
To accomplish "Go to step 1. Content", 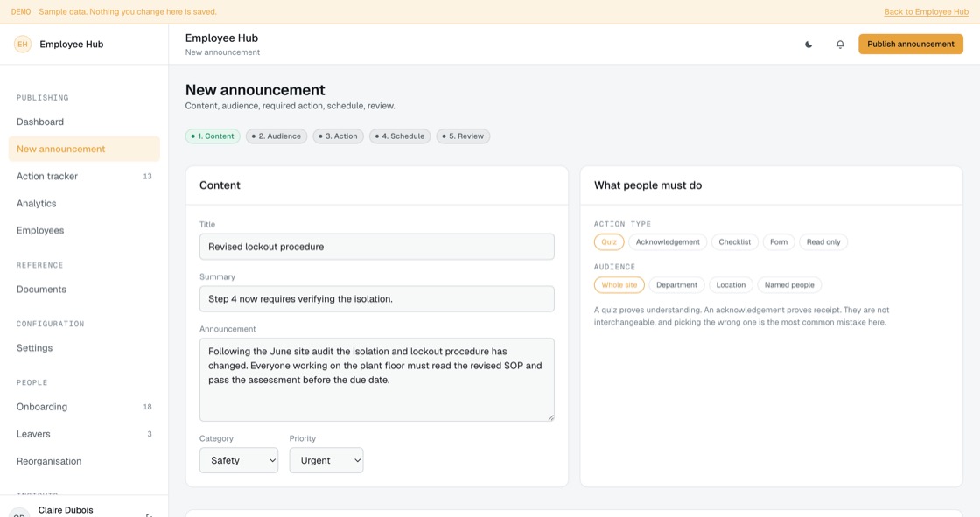I will point(213,136).
